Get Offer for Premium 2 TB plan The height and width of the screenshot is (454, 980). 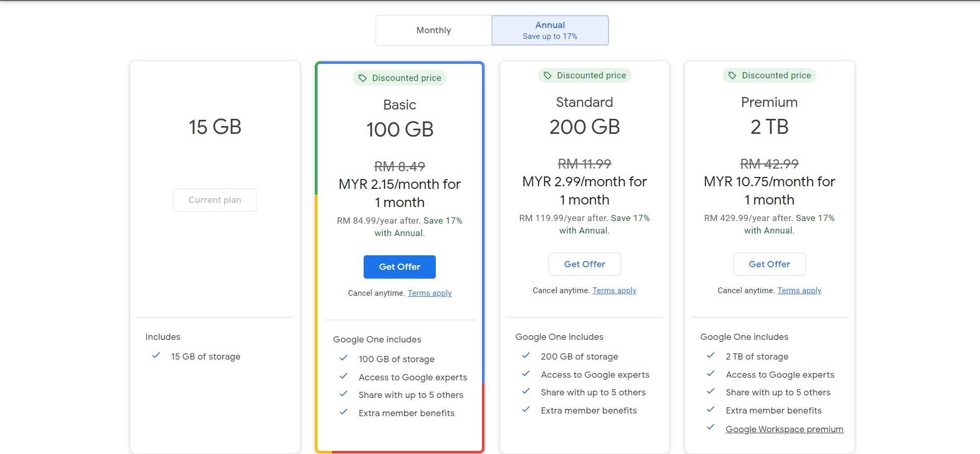pyautogui.click(x=769, y=264)
